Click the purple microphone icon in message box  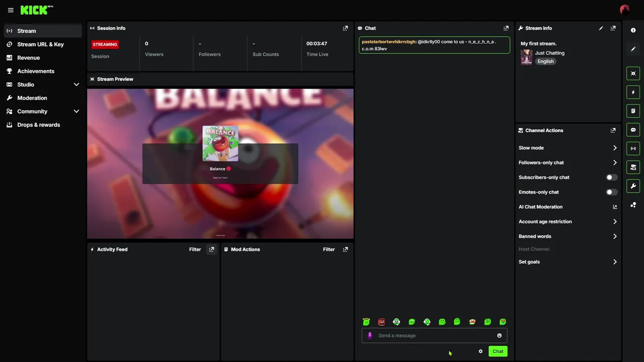370,335
